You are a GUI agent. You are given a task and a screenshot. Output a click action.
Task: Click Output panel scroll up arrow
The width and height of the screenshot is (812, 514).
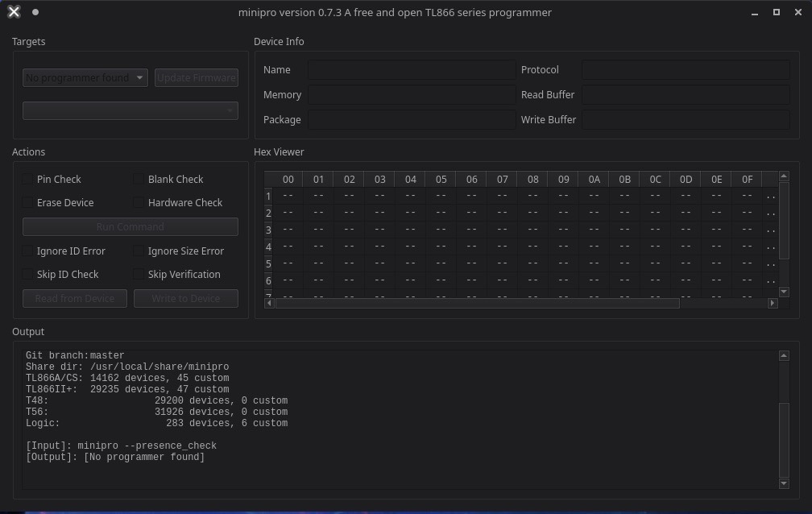tap(784, 355)
